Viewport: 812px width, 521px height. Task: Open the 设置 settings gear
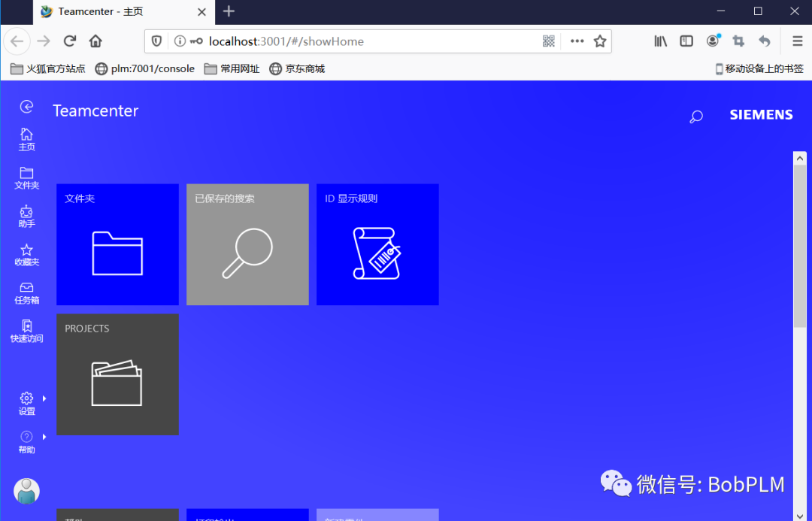[26, 404]
